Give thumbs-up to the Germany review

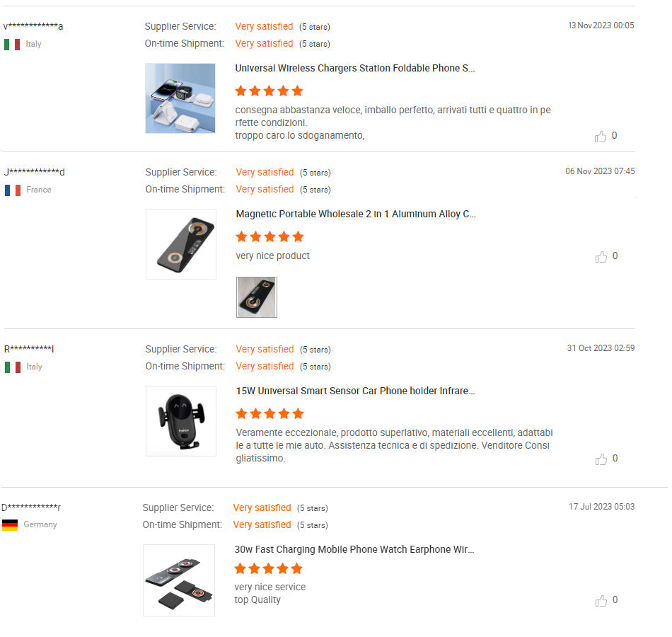(601, 601)
